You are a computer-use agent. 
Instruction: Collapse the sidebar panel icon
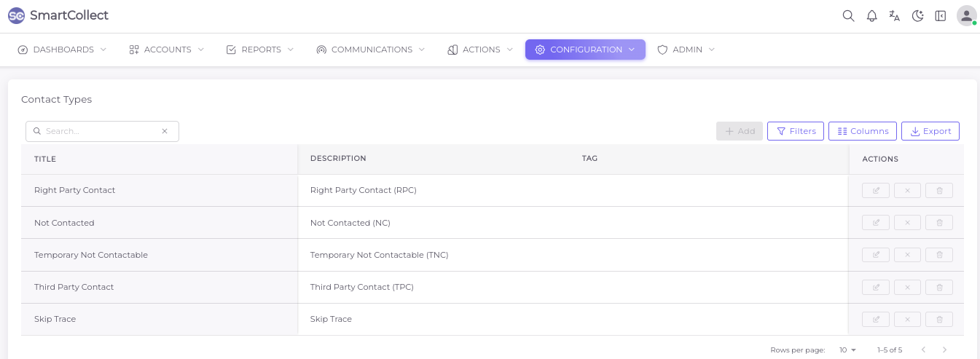coord(941,16)
